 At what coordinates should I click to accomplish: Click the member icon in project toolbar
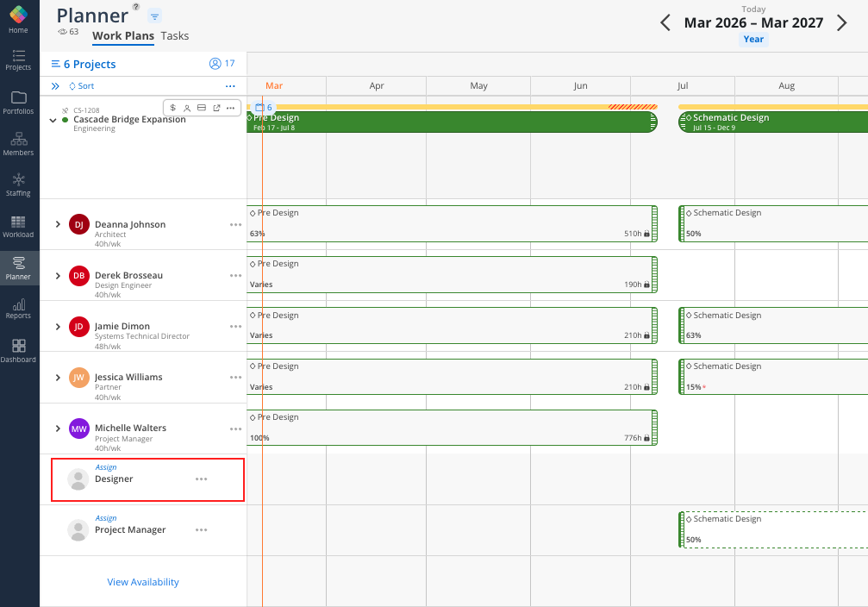tap(187, 108)
